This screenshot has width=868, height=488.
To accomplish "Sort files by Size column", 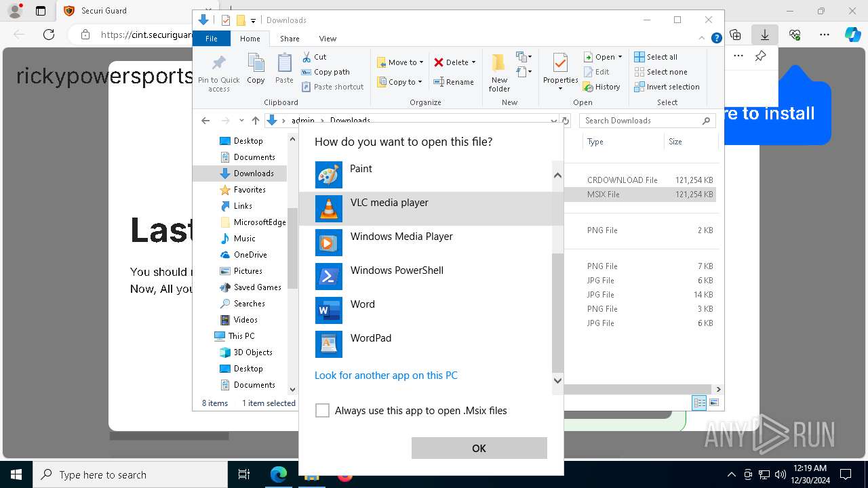I will (690, 142).
